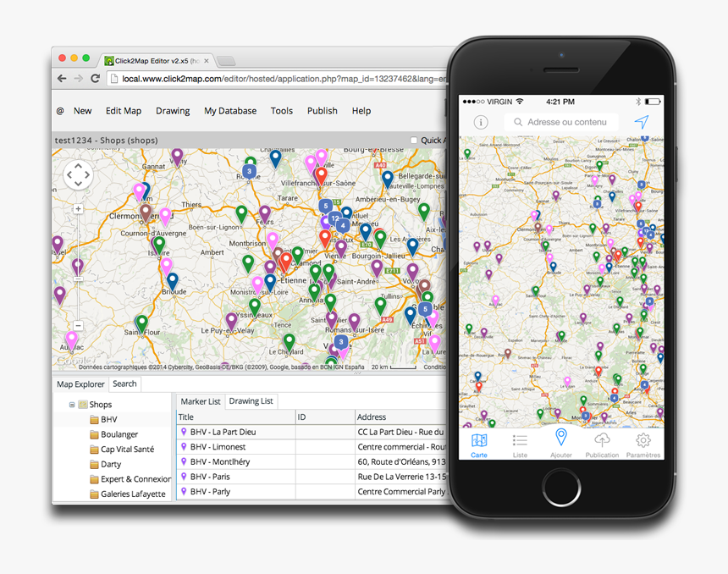Image resolution: width=728 pixels, height=574 pixels.
Task: Select the BHV - Limonest row
Action: click(x=312, y=447)
